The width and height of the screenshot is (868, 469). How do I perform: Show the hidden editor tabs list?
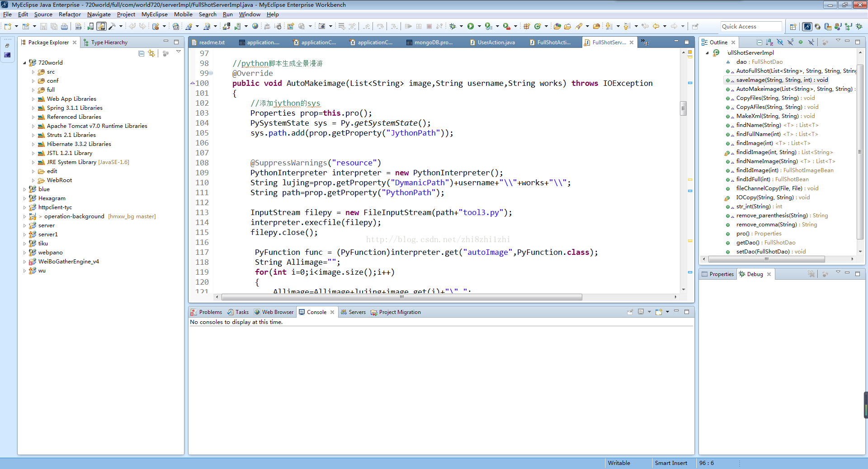point(645,42)
